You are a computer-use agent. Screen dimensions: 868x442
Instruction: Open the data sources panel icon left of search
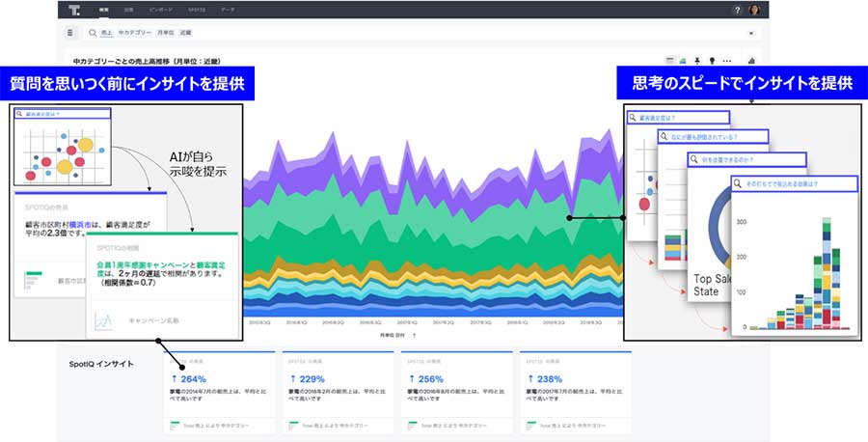[x=70, y=33]
